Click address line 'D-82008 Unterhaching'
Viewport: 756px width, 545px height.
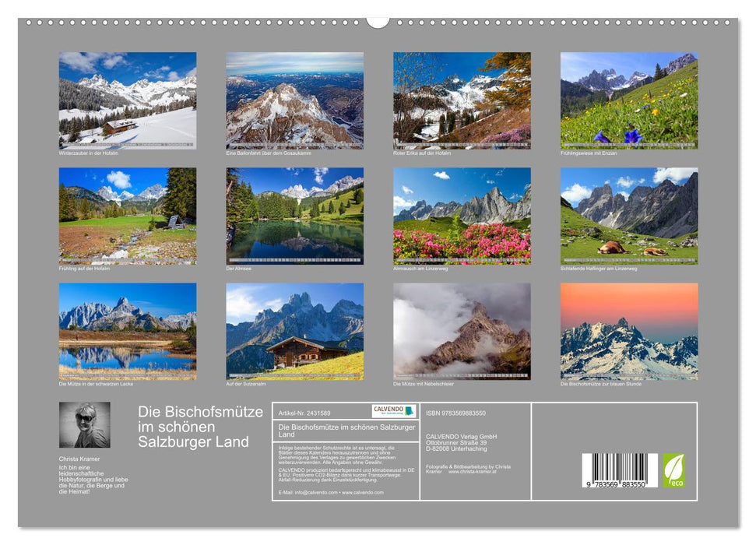(456, 448)
